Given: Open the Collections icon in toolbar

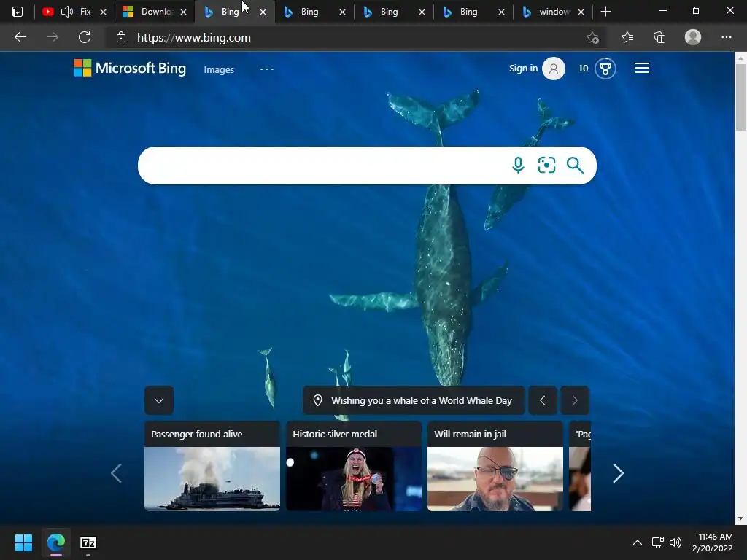Looking at the screenshot, I should point(659,37).
